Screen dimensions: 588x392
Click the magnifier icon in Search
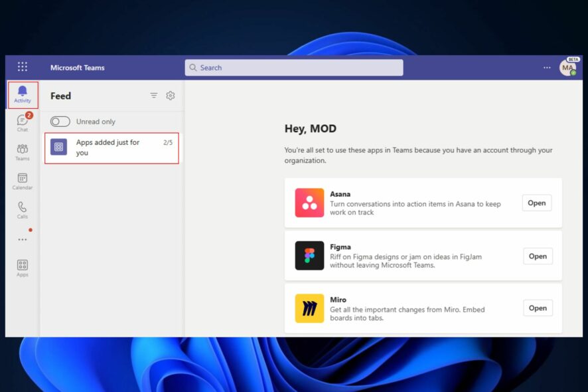193,68
